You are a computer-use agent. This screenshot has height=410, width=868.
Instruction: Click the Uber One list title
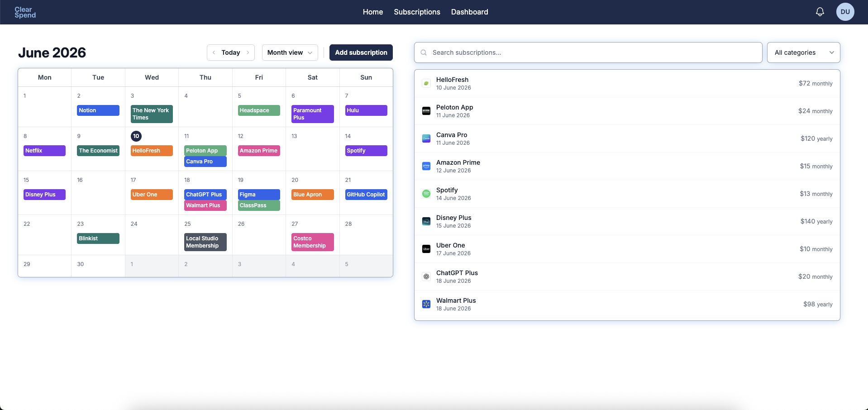click(450, 245)
